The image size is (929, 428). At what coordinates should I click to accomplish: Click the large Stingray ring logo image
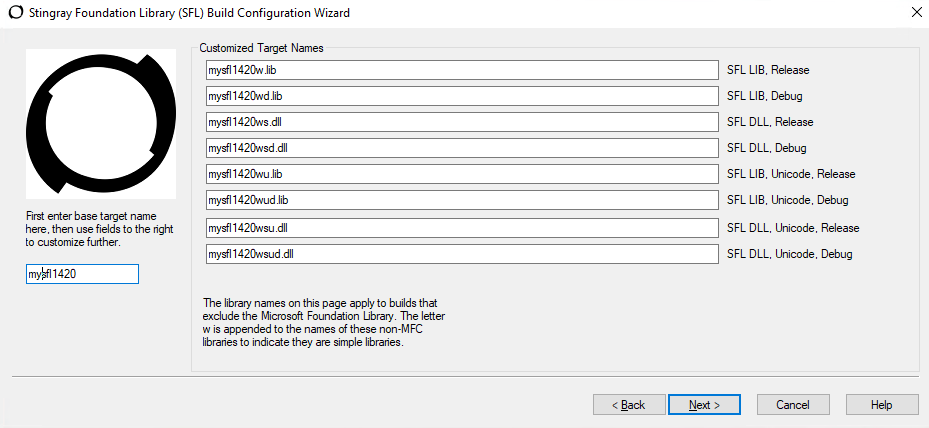99,123
